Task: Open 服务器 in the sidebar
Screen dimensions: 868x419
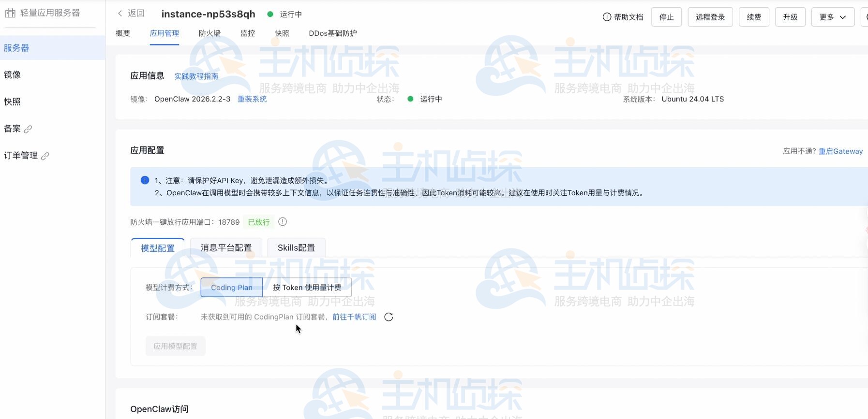Action: [53, 48]
